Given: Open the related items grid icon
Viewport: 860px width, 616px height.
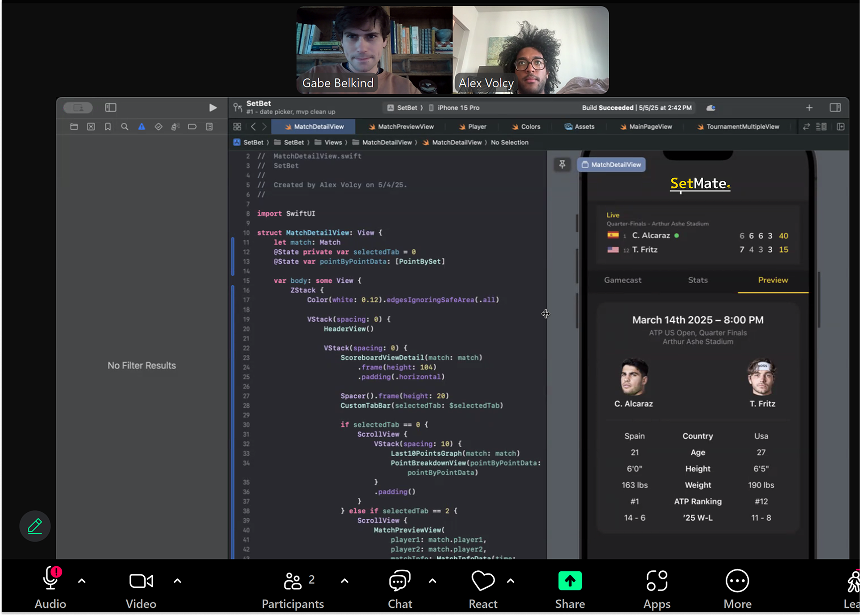Looking at the screenshot, I should pyautogui.click(x=237, y=127).
